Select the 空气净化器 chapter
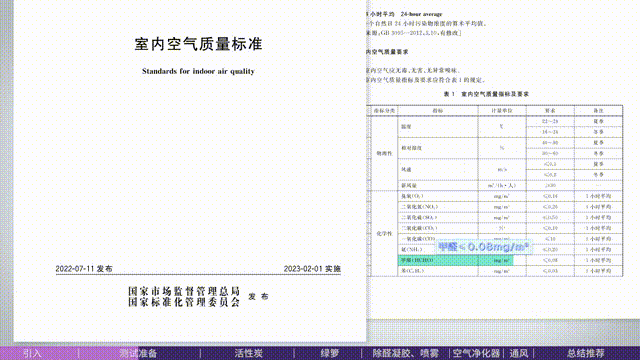This screenshot has width=640, height=360. [x=476, y=353]
